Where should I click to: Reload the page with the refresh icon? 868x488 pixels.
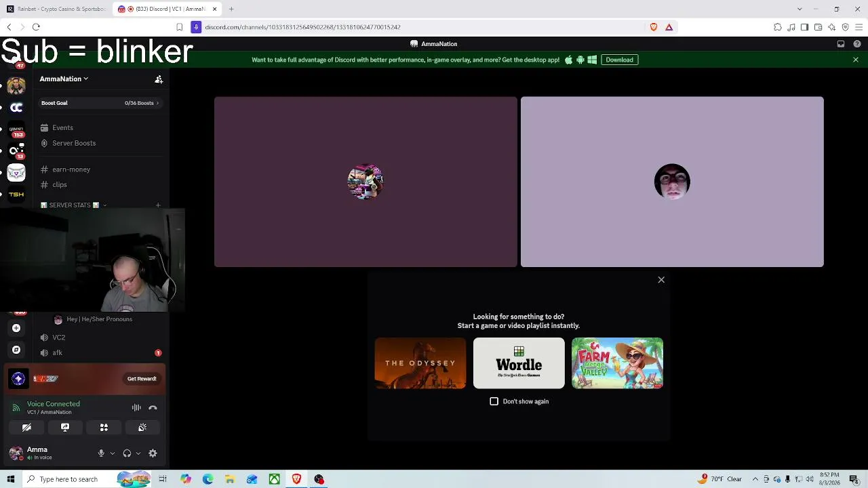(36, 27)
